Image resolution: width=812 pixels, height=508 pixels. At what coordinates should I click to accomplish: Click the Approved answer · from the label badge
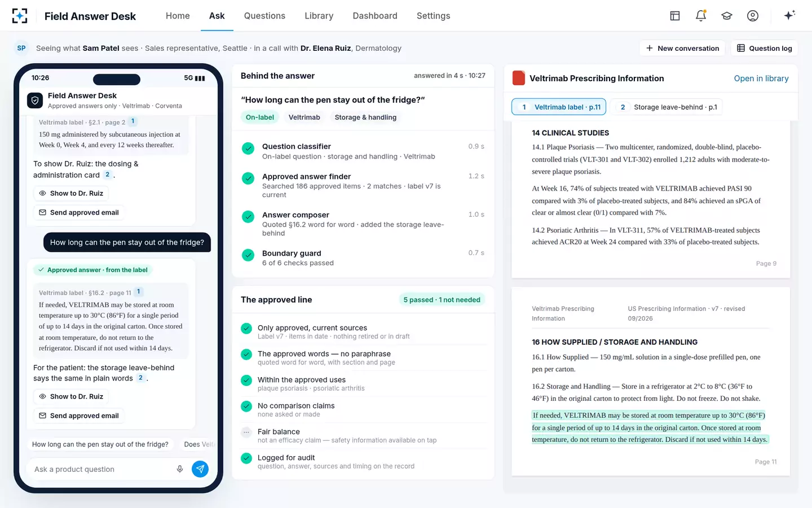coord(93,270)
